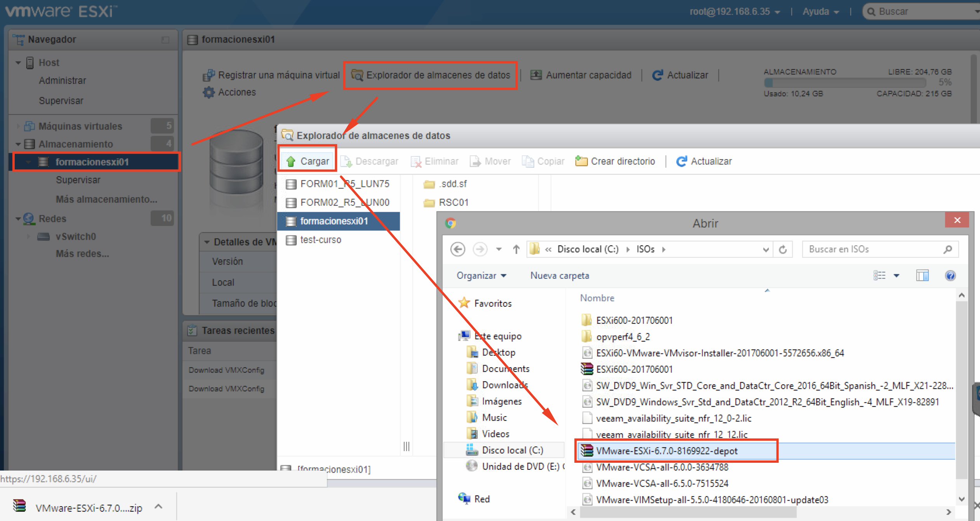
Task: Click the Cargar upload button
Action: (307, 161)
